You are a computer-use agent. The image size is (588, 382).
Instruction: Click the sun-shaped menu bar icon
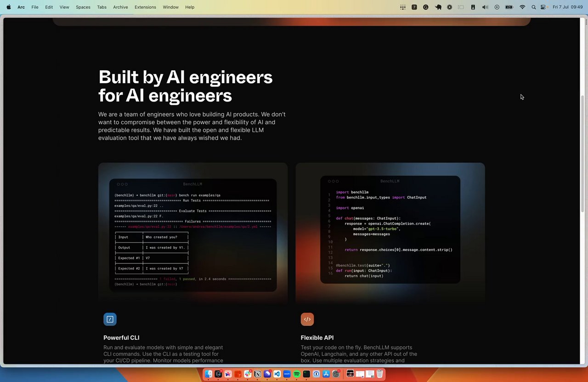[449, 7]
